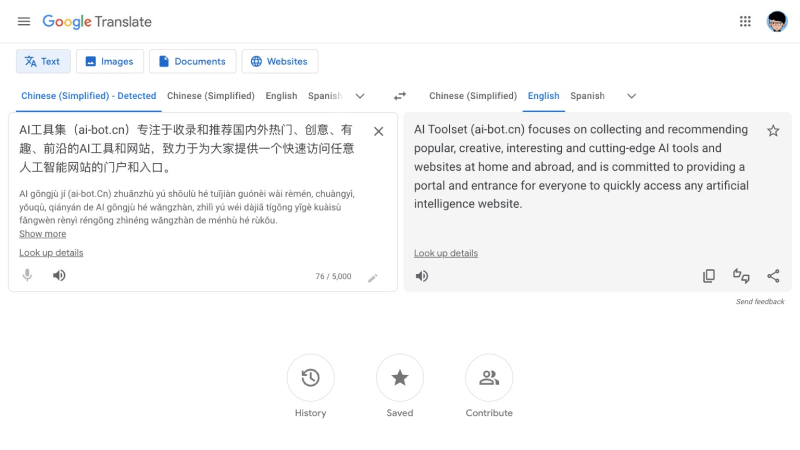Viewport: 800px width, 450px height.
Task: Choose Chinese (Simplified) as source language
Action: [211, 96]
